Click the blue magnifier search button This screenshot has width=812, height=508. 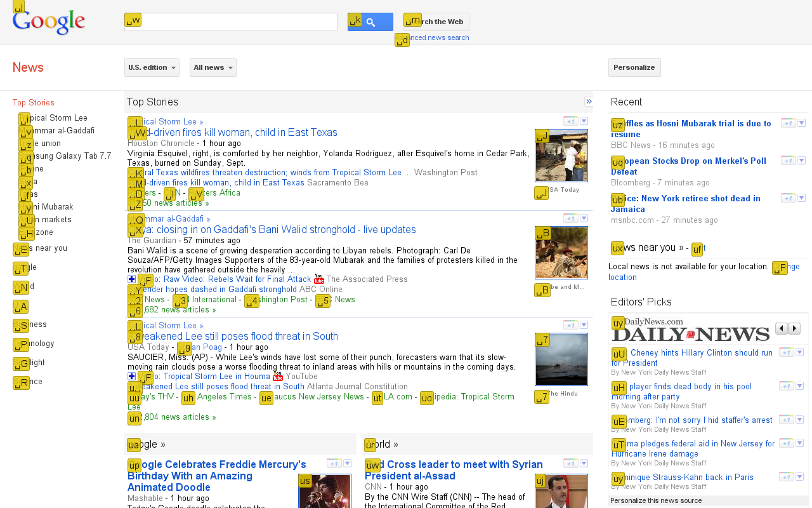[370, 22]
